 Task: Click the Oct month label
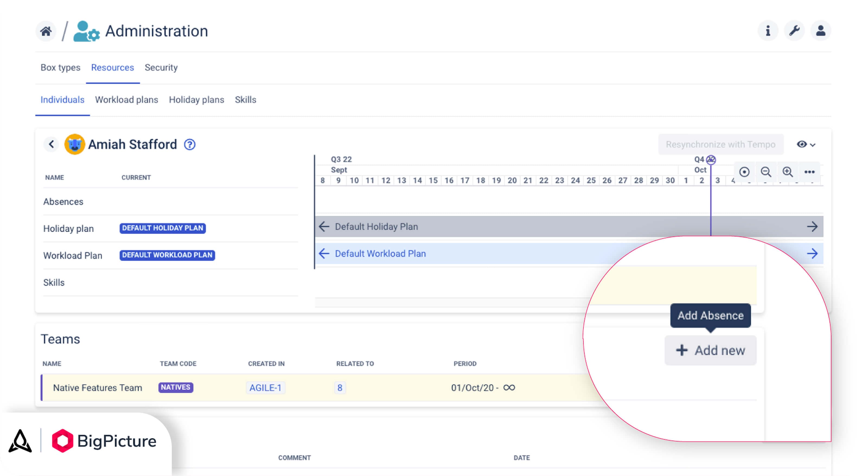700,170
